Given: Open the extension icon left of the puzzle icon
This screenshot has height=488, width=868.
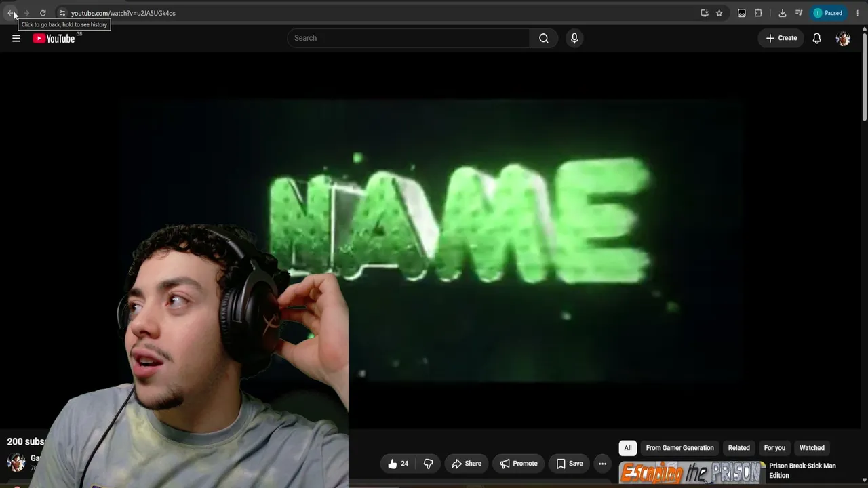Looking at the screenshot, I should click(x=742, y=13).
